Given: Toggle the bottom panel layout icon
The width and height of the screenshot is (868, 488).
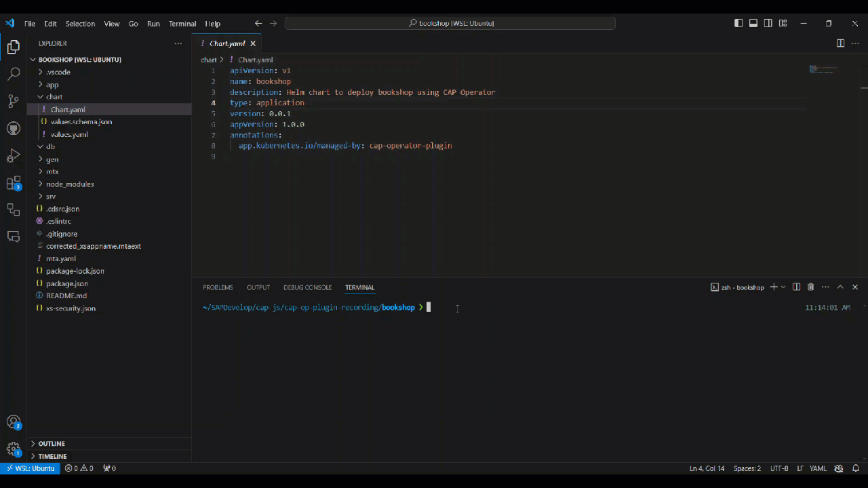Looking at the screenshot, I should 753,23.
